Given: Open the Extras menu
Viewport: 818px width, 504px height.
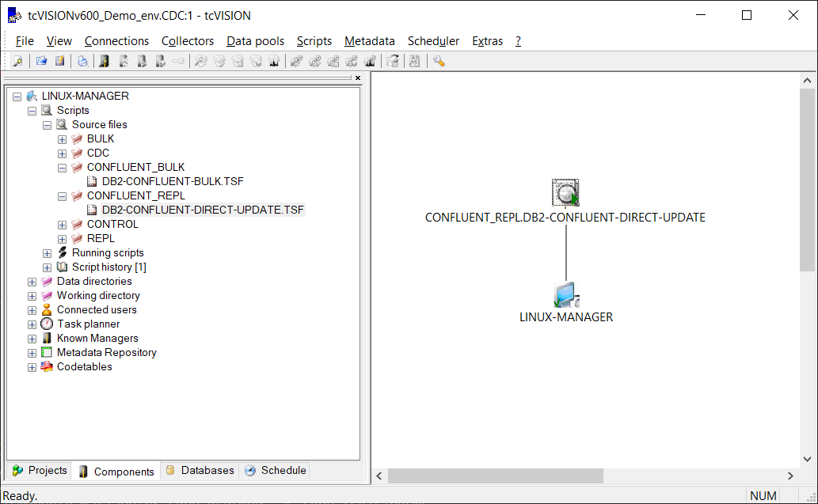Looking at the screenshot, I should coord(487,41).
